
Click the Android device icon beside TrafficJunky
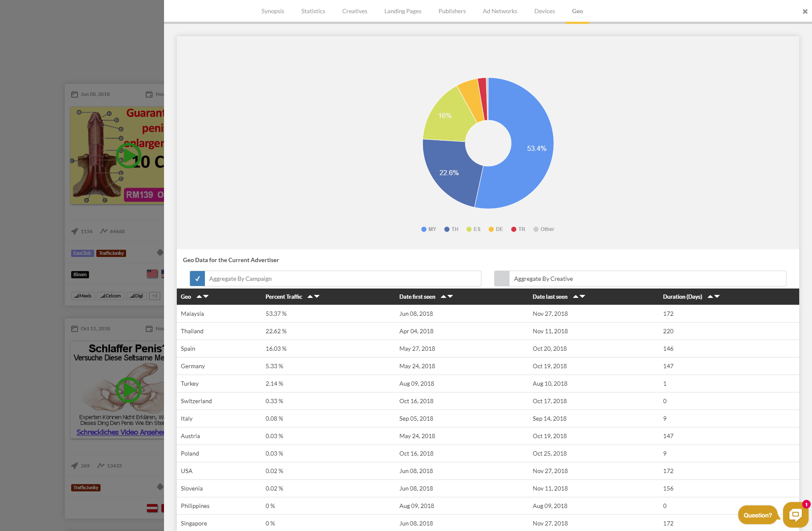pos(160,487)
